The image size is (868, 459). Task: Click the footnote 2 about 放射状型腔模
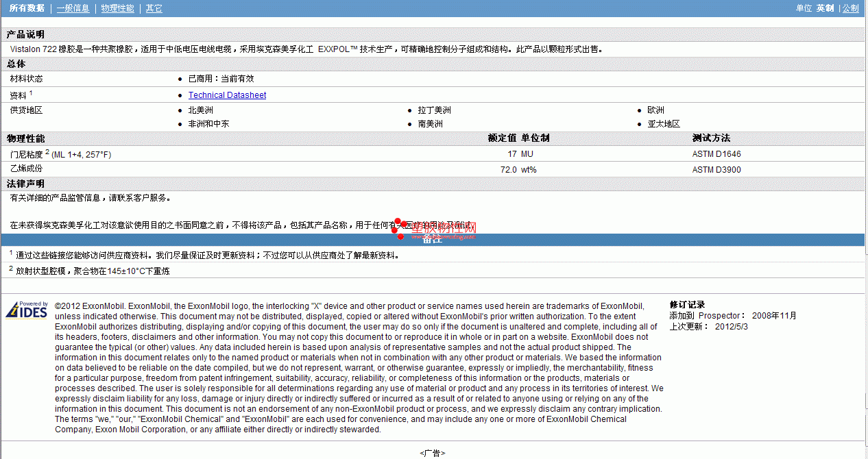(x=89, y=271)
